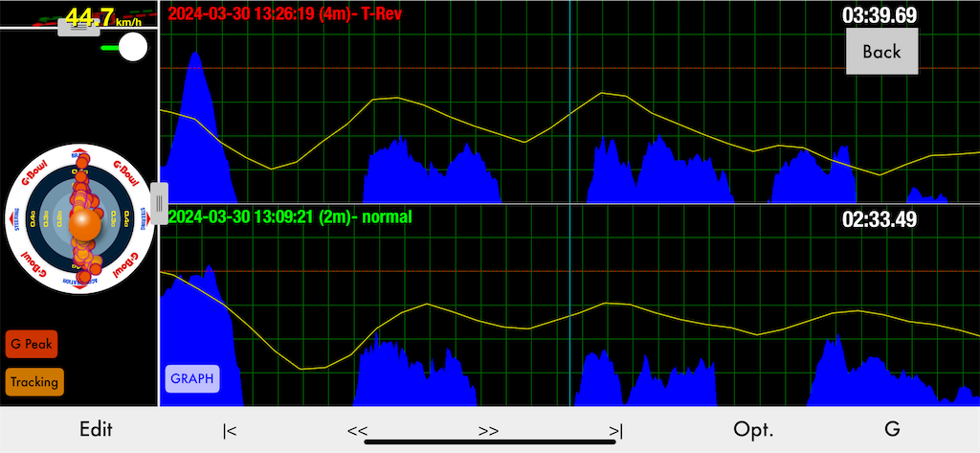Tap the Back button

click(881, 52)
